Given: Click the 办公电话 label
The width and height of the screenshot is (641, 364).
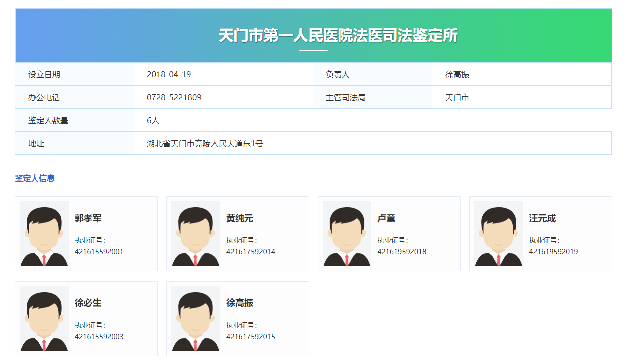Looking at the screenshot, I should click(44, 97).
